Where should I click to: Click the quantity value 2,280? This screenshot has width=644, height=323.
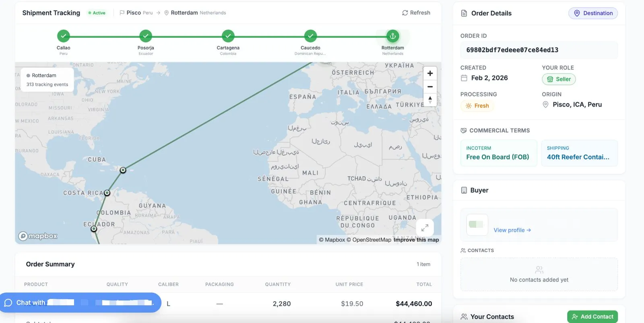282,304
